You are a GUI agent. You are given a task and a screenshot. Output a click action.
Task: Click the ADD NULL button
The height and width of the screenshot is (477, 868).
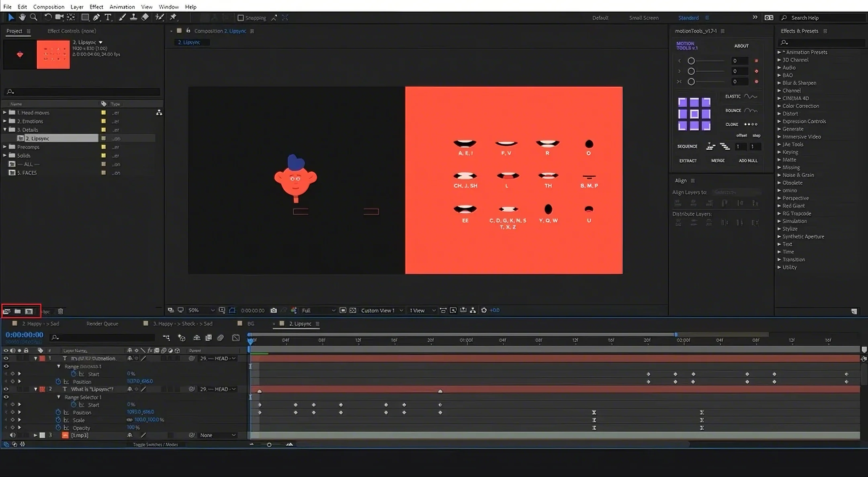click(748, 161)
